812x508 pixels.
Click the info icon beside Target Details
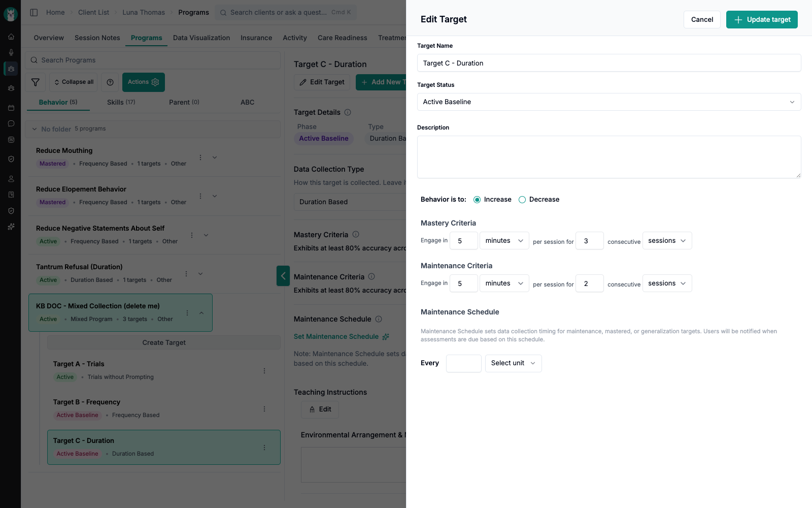pyautogui.click(x=348, y=112)
